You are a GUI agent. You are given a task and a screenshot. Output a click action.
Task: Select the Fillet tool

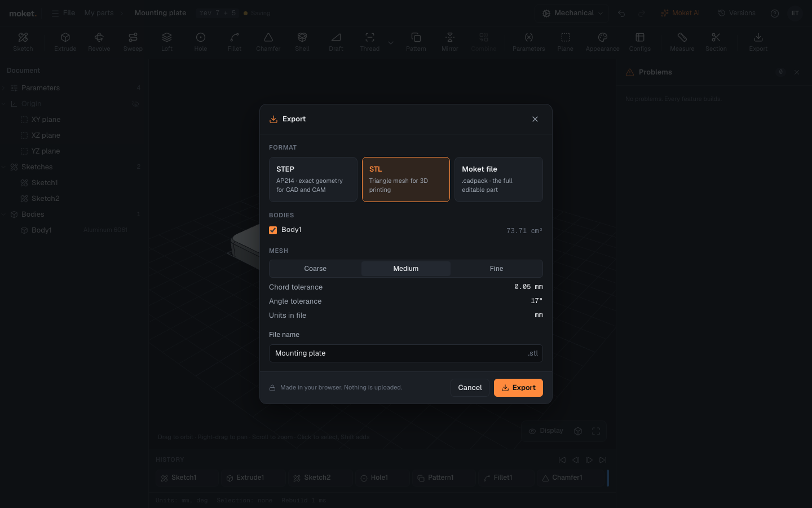pyautogui.click(x=235, y=42)
